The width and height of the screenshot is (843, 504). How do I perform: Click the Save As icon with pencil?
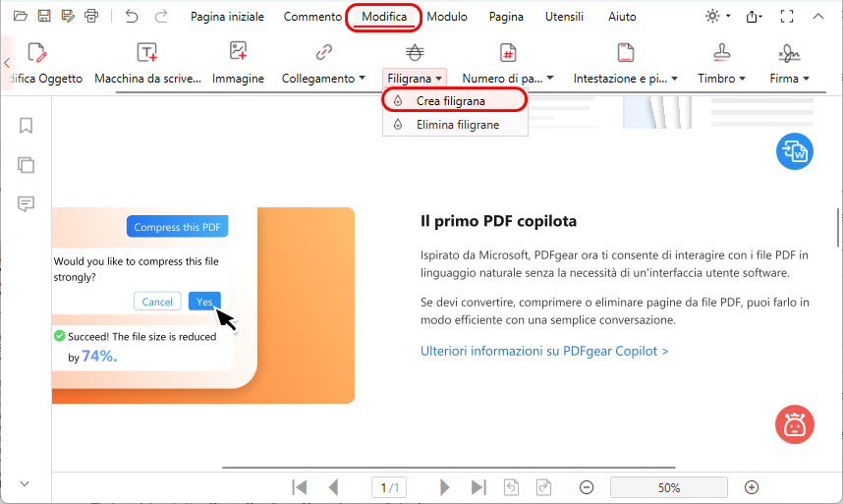(68, 16)
